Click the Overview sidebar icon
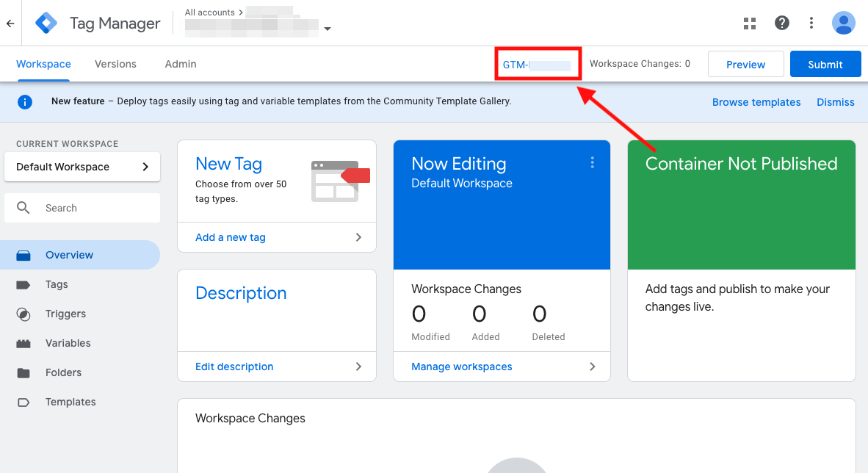This screenshot has height=473, width=868. coord(23,256)
